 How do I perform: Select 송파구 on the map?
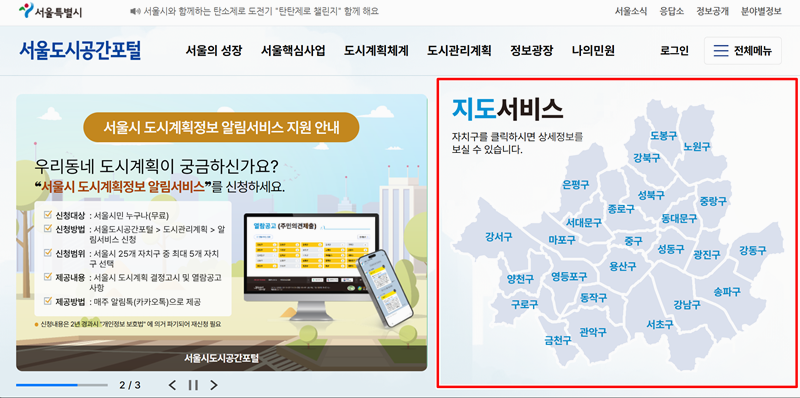(727, 292)
